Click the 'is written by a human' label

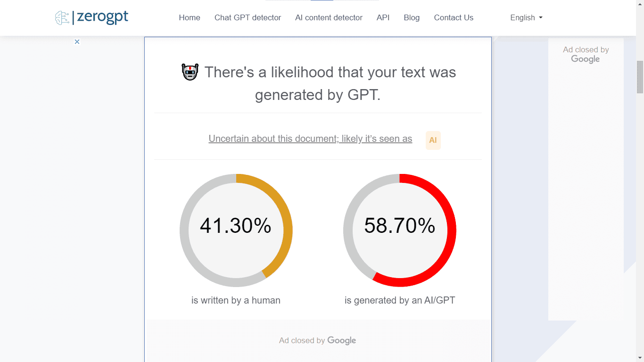236,300
